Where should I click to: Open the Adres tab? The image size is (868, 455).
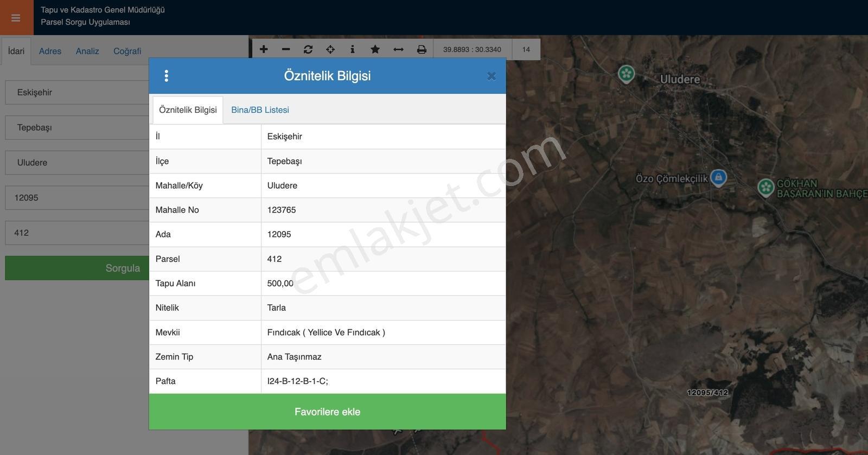click(50, 51)
